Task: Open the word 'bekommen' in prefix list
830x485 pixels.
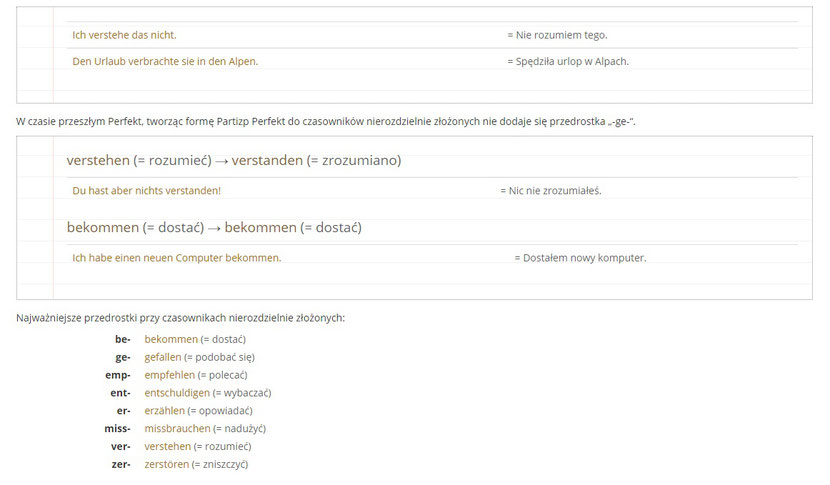Action: (171, 339)
